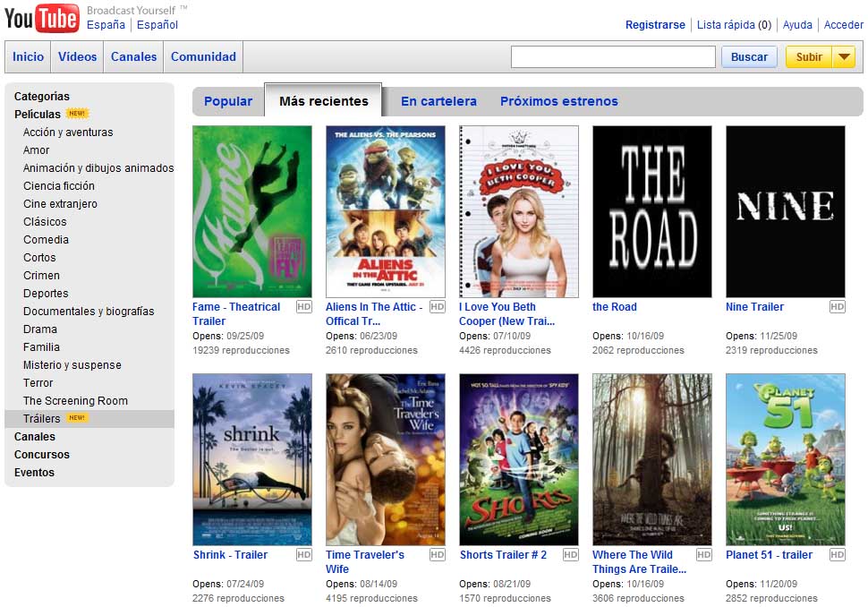Change country via the España link
Viewport: 868px width, 607px height.
coord(106,25)
